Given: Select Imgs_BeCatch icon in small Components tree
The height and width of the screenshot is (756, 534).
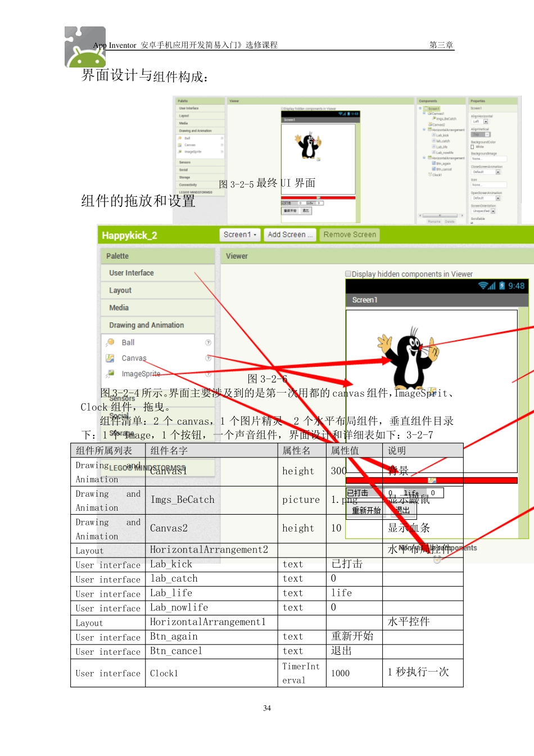Looking at the screenshot, I should 434,119.
